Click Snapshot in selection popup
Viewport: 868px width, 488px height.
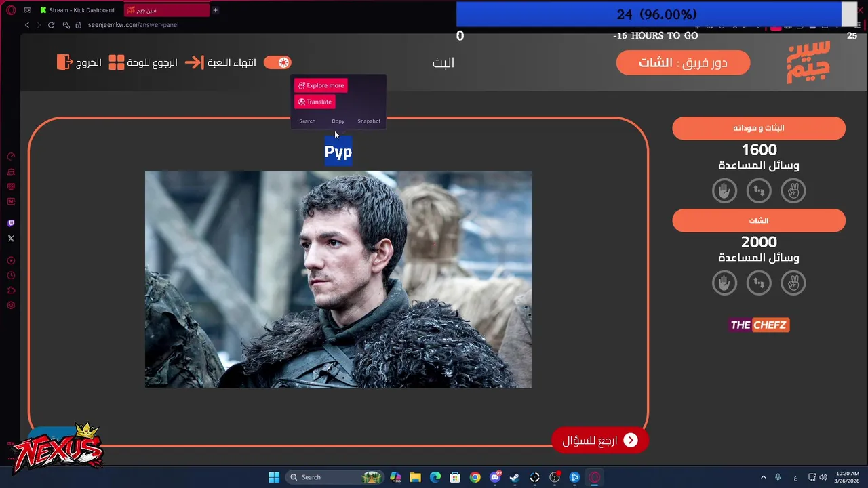click(x=369, y=121)
